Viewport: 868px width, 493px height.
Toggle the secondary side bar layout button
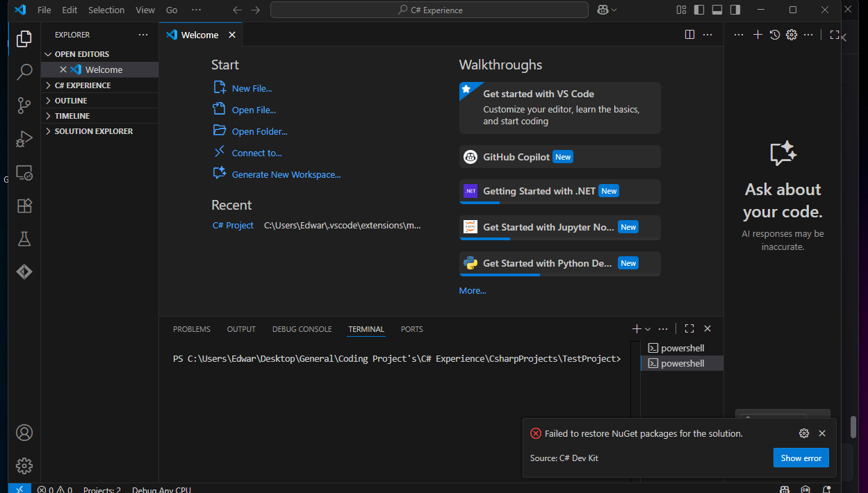point(735,10)
